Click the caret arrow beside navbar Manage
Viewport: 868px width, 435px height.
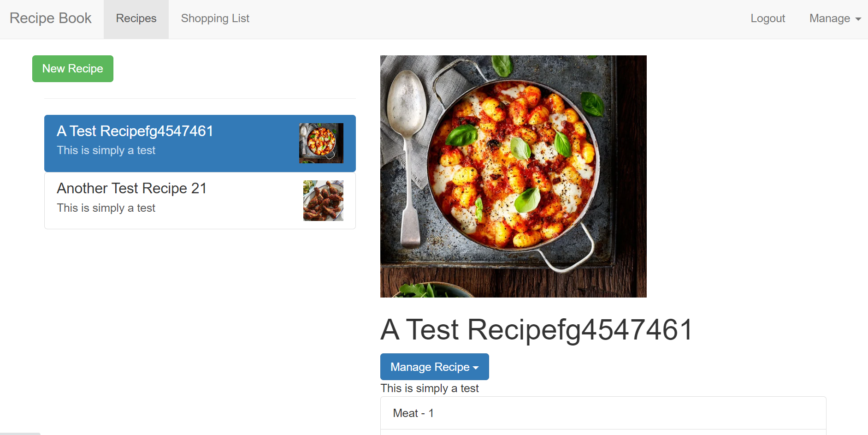click(x=858, y=19)
